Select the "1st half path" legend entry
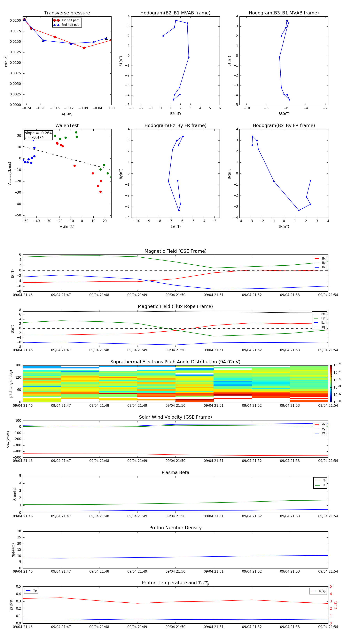 [x=67, y=20]
